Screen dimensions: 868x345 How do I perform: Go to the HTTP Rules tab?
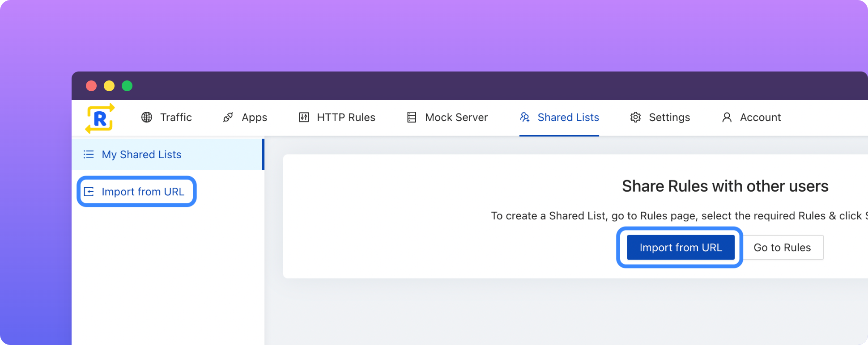[337, 117]
